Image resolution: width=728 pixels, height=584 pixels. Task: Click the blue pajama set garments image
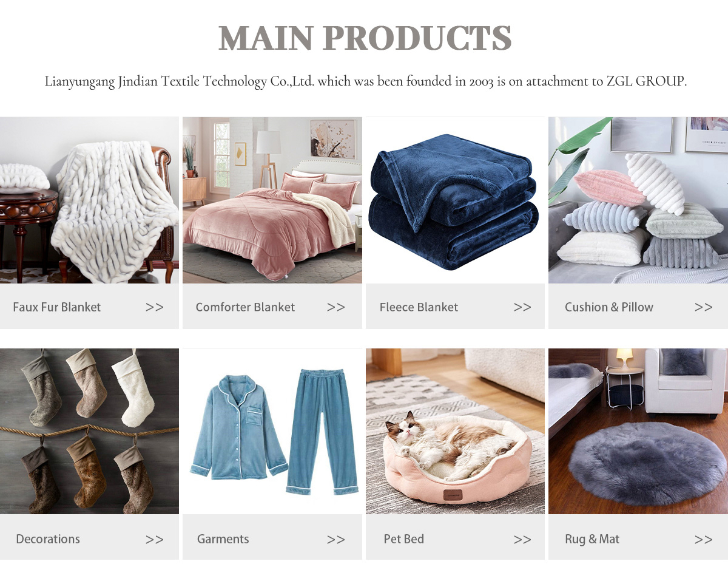(272, 431)
